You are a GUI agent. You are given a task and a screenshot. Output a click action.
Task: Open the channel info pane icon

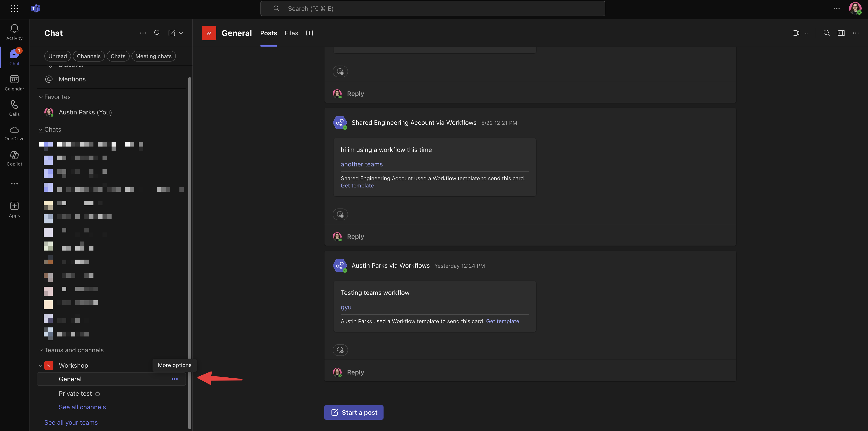(841, 33)
